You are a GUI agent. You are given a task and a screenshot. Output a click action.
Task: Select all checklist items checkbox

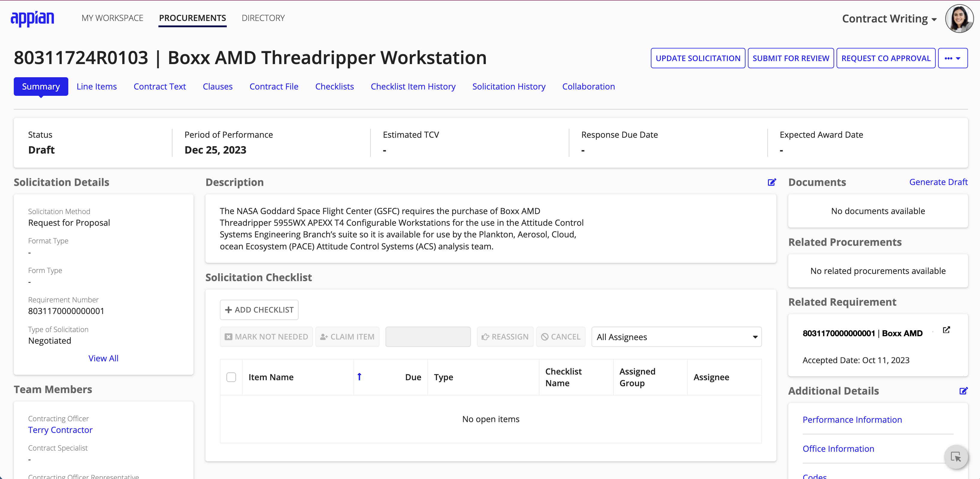[x=231, y=377]
